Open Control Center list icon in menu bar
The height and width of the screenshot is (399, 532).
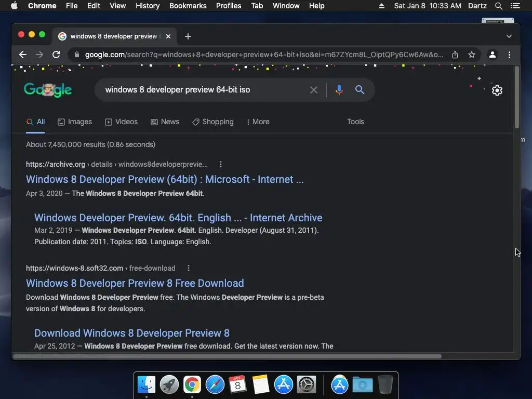tap(515, 6)
